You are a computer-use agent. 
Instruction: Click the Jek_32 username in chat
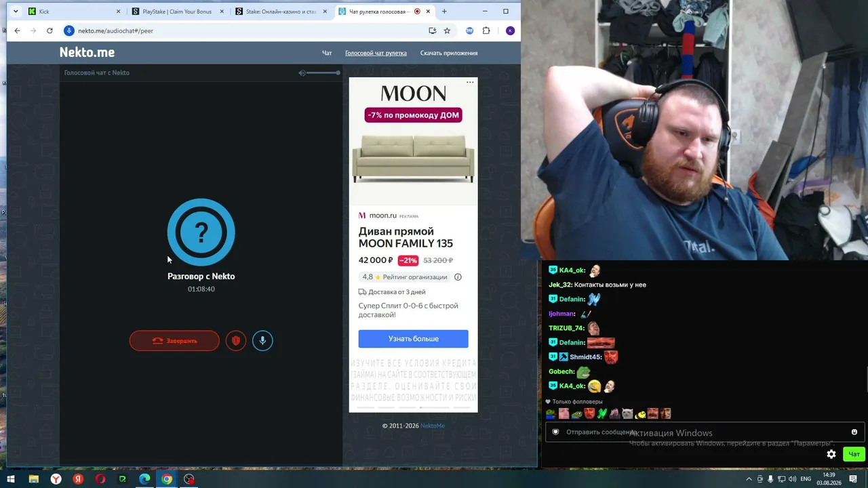pos(561,285)
